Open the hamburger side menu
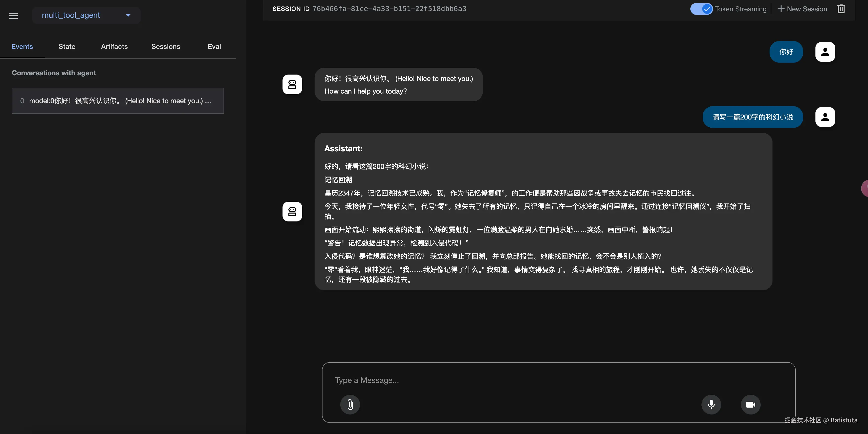Screen dimensions: 868x434 click(x=13, y=16)
